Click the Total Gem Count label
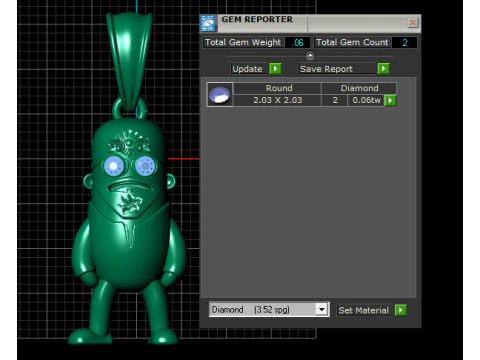This screenshot has width=480, height=360. pyautogui.click(x=352, y=43)
